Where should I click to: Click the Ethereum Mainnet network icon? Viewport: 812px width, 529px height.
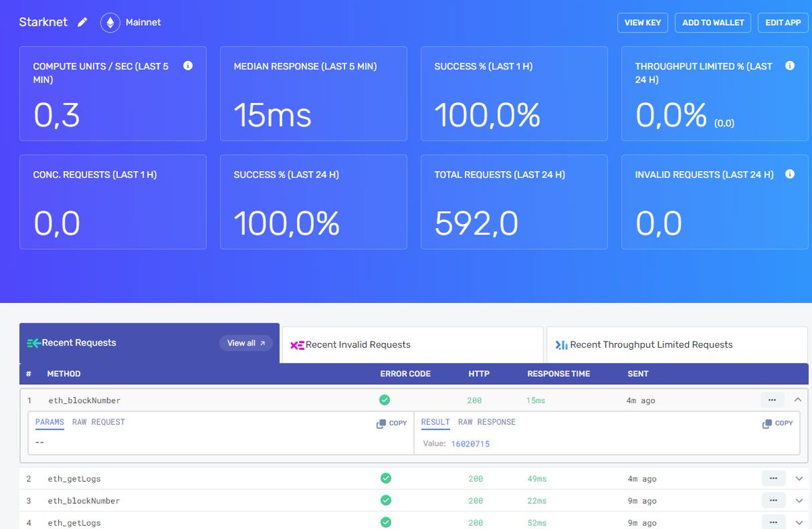[x=110, y=22]
